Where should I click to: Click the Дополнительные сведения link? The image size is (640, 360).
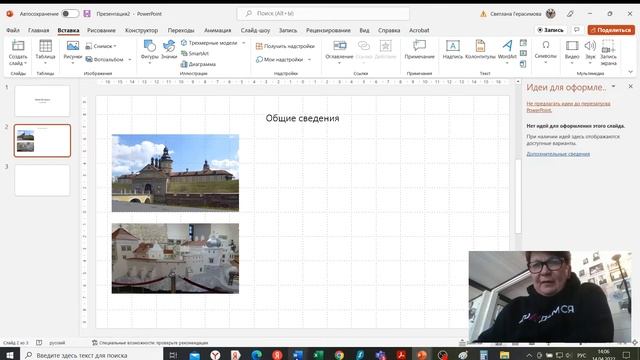coord(558,154)
